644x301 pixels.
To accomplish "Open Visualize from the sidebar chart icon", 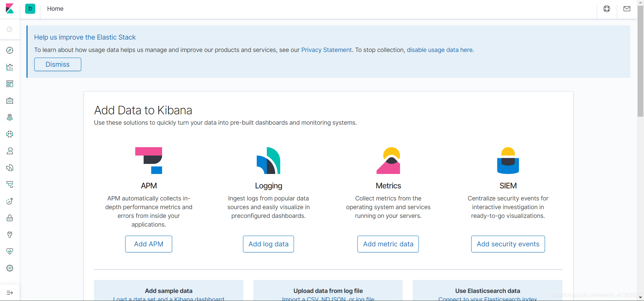I will (10, 67).
